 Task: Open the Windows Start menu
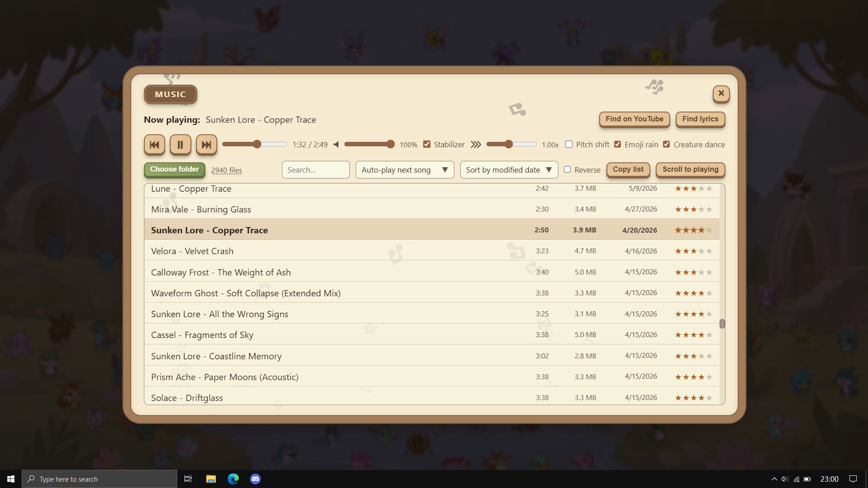(11, 479)
